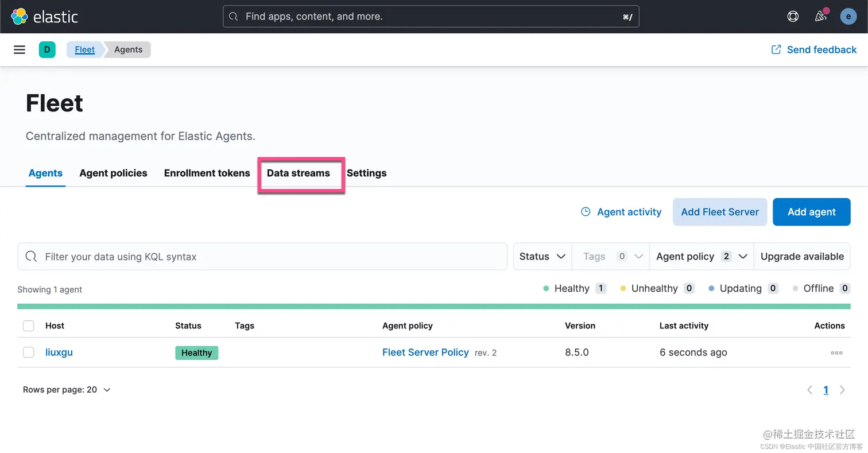Click the green agent status bar
Image resolution: width=868 pixels, height=453 pixels.
[x=434, y=307]
